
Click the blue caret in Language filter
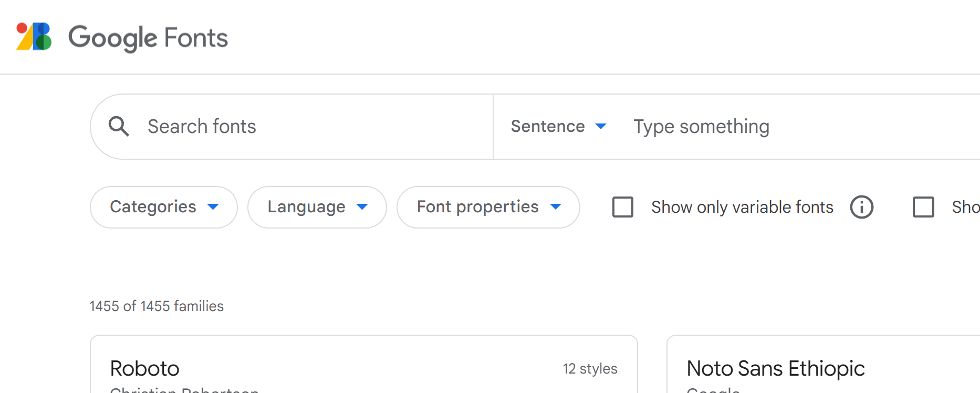[x=362, y=207]
